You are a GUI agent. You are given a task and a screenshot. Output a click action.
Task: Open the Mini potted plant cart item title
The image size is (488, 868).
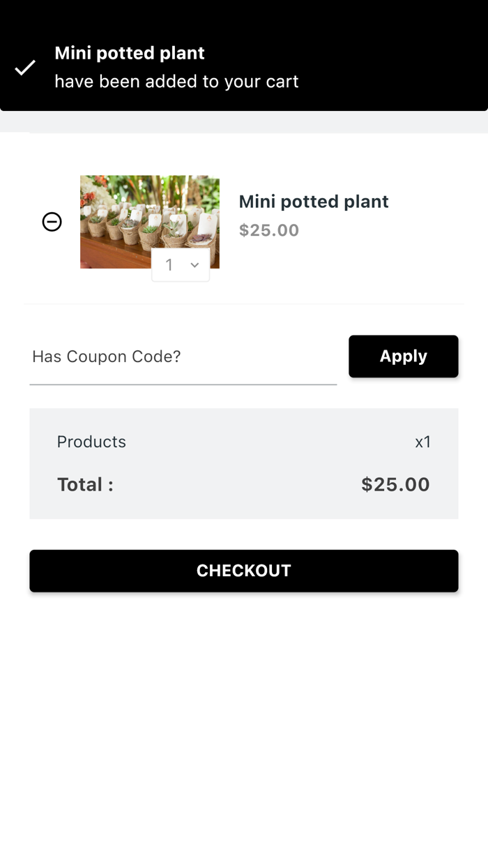[x=314, y=202]
